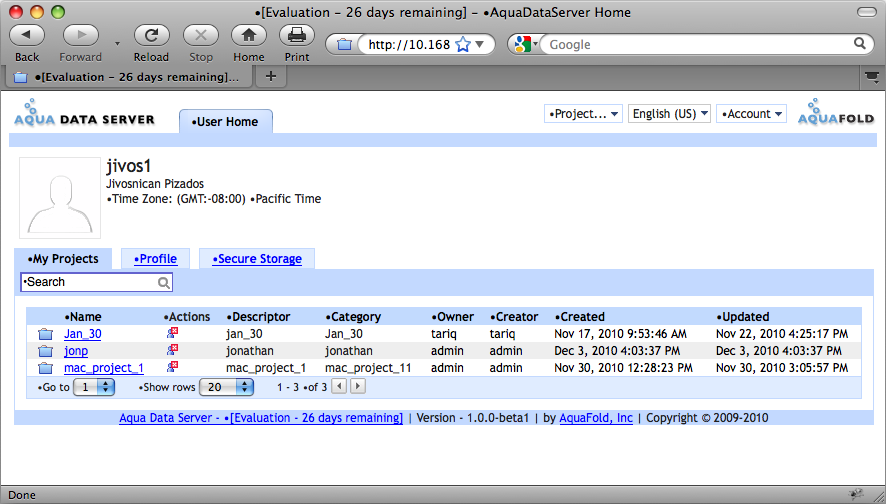
Task: Select the User Home tab
Action: 225,121
